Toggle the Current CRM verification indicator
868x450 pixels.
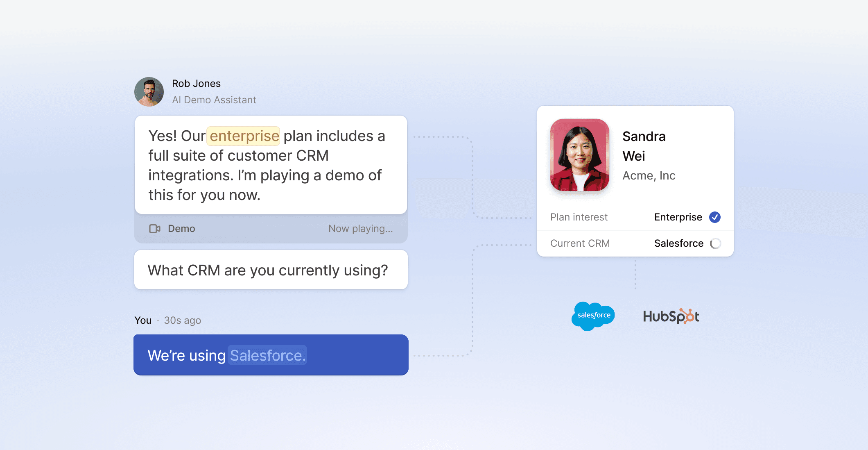[x=715, y=243]
